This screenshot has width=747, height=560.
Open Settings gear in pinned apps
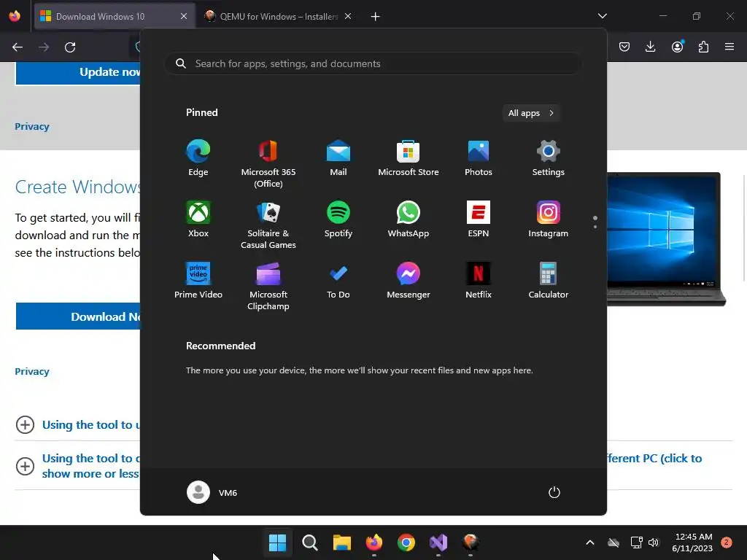coord(549,158)
